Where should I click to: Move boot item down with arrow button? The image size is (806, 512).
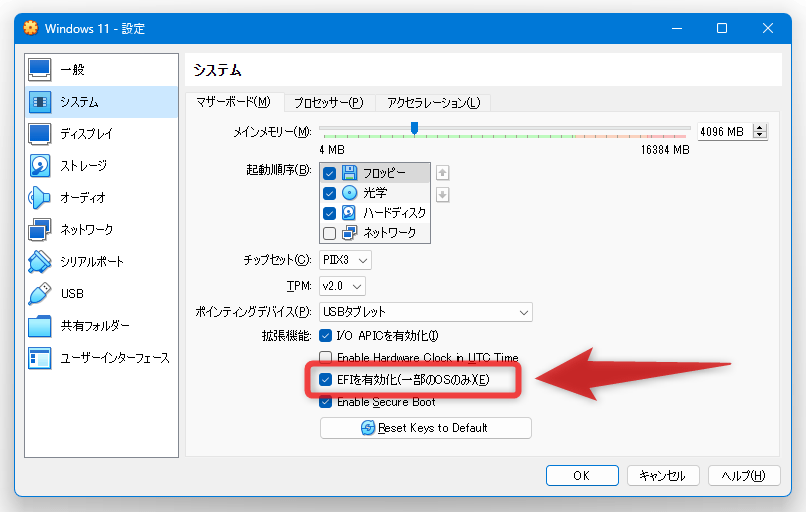tap(443, 195)
